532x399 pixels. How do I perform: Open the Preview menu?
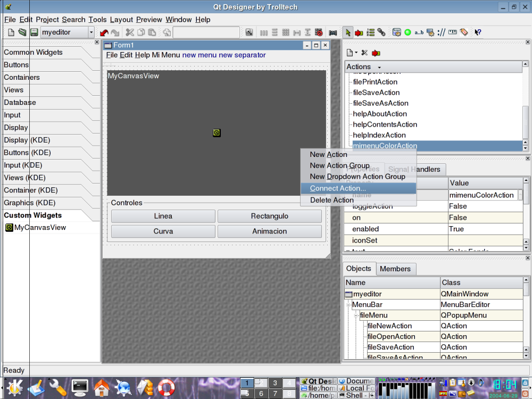(149, 20)
